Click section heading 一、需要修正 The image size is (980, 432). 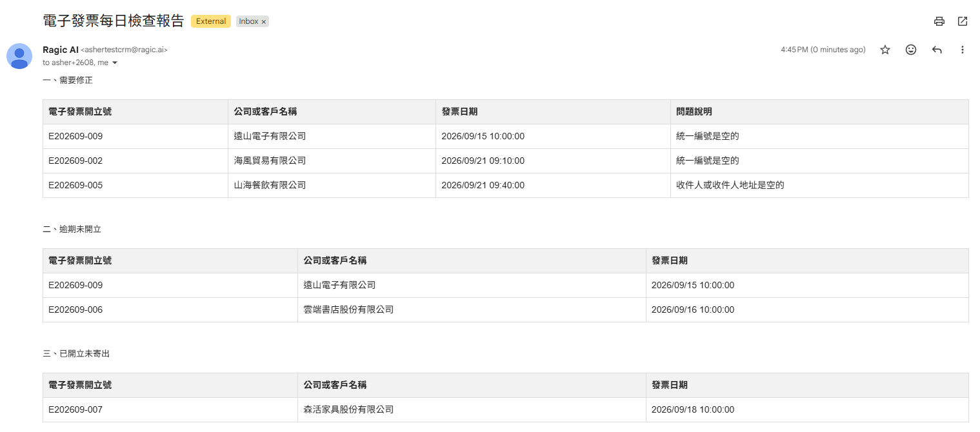click(x=68, y=81)
